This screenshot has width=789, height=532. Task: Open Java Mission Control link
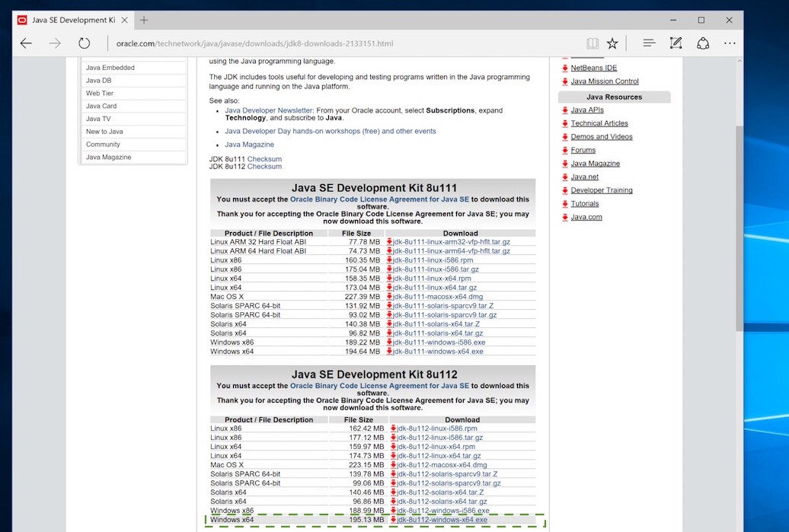pos(605,81)
